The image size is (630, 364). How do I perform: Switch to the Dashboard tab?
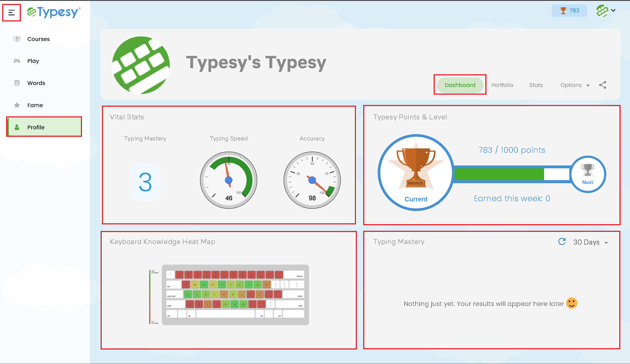pos(460,85)
